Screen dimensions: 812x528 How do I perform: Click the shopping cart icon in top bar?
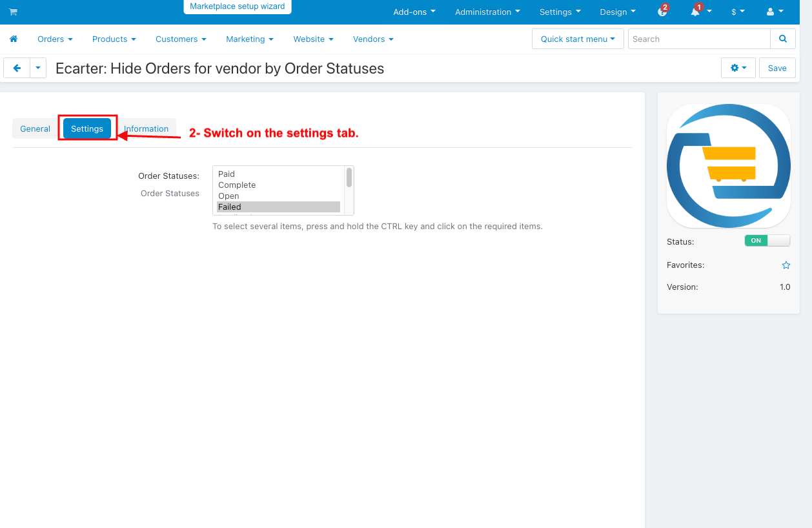(13, 12)
